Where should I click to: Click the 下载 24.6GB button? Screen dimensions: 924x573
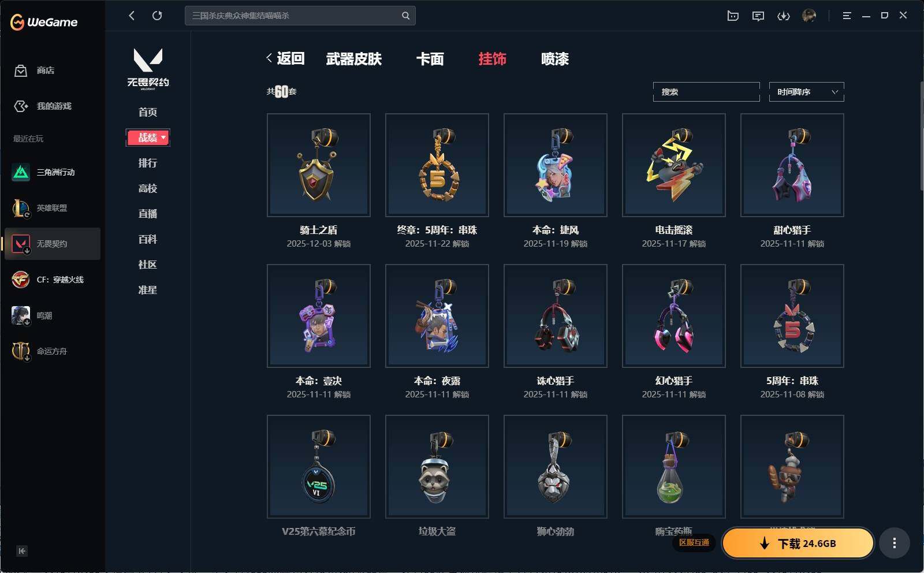coord(798,543)
